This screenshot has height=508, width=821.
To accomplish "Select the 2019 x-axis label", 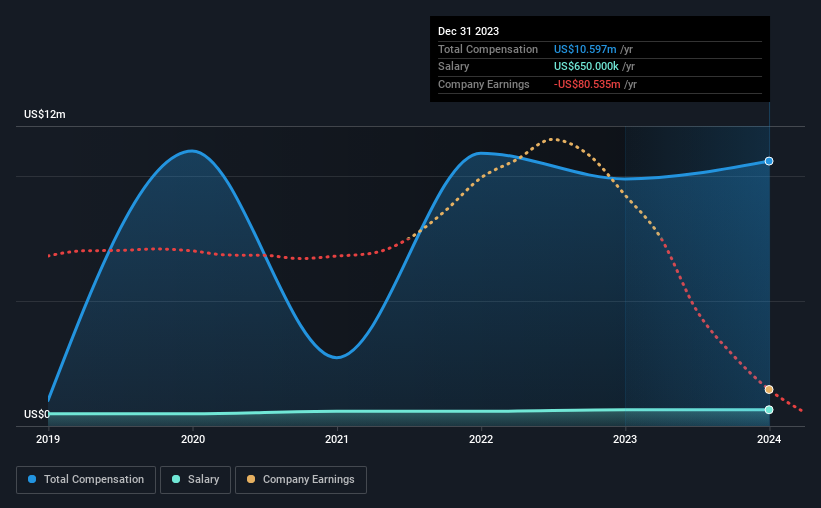I will (48, 439).
